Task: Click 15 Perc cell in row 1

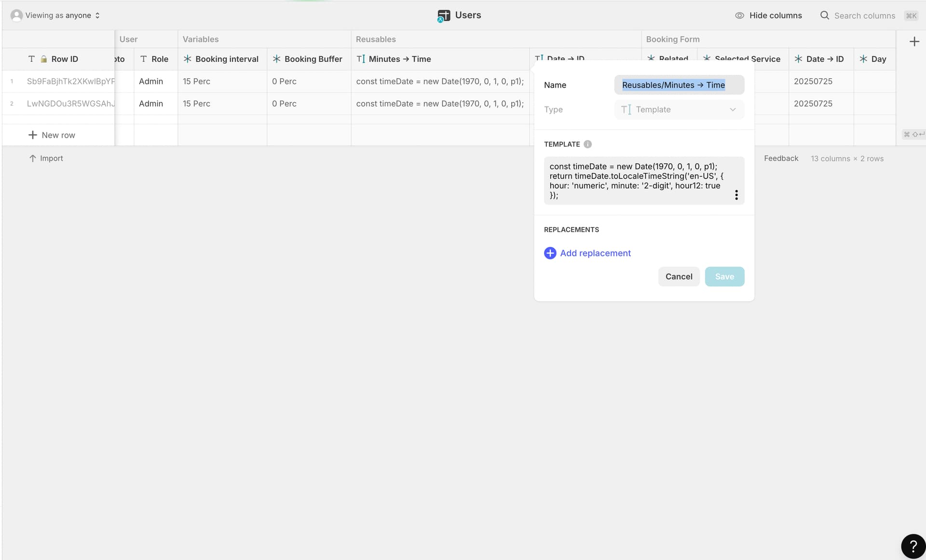Action: [x=222, y=81]
